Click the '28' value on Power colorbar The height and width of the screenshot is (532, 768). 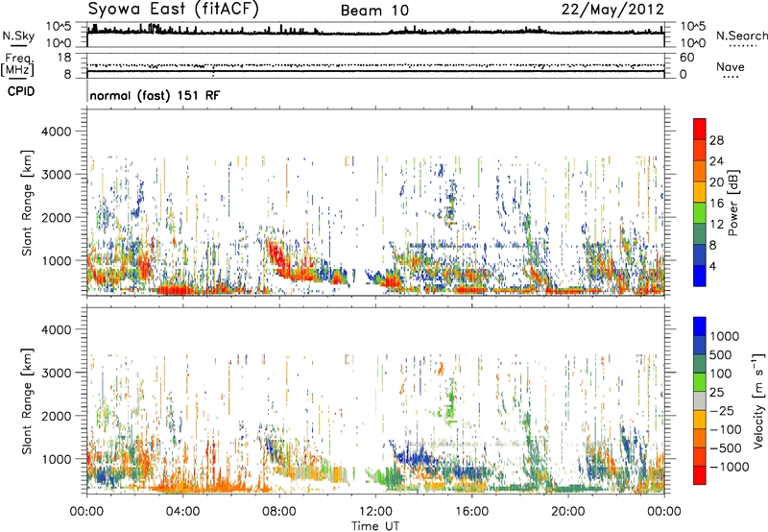click(716, 140)
